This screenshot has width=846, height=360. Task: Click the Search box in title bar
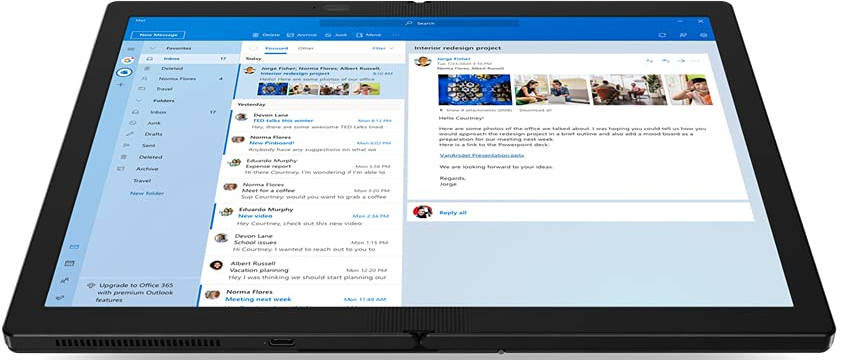click(420, 23)
